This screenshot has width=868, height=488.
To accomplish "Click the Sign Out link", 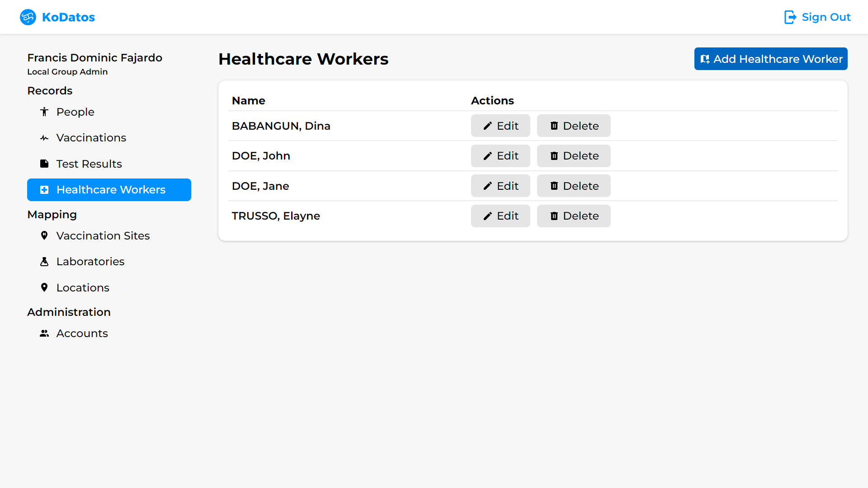I will click(x=826, y=17).
